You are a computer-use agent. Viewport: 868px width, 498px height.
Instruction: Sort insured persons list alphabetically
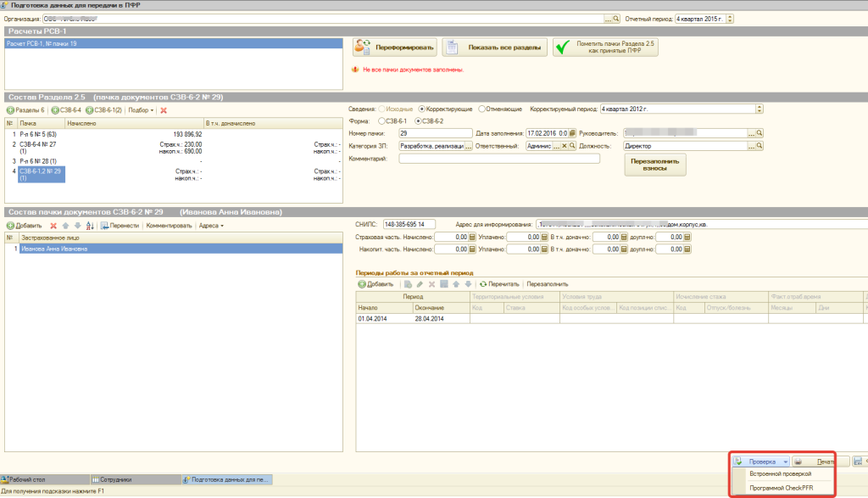coord(90,226)
